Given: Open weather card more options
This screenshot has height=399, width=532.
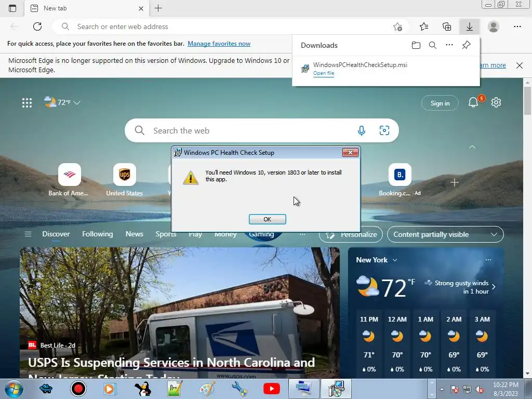Looking at the screenshot, I should 488,260.
